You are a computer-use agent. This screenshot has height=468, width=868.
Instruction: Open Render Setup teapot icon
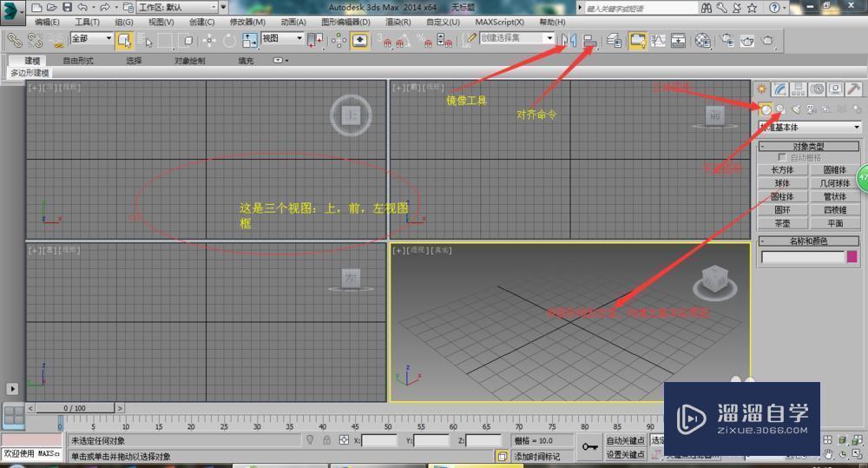727,41
